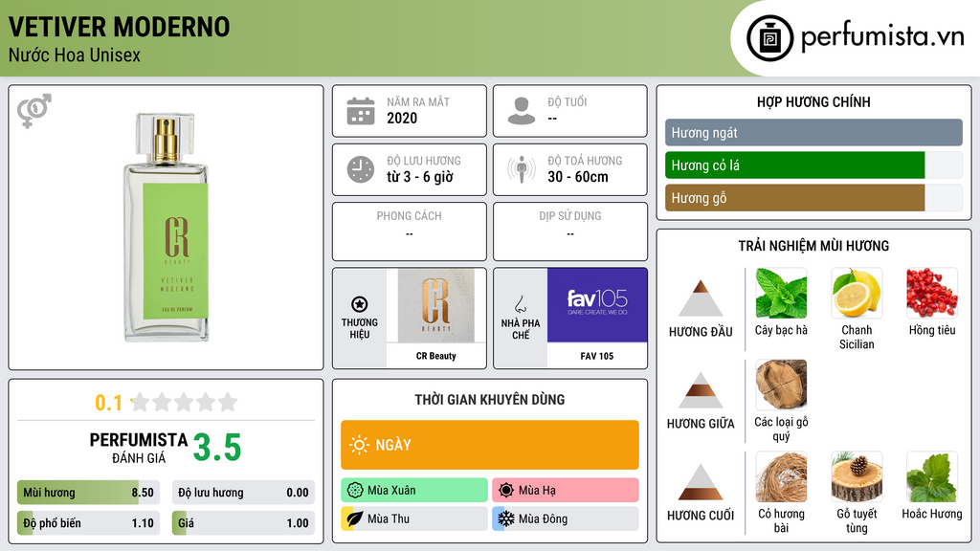Click the Hương đầu pyramid icon

701,298
